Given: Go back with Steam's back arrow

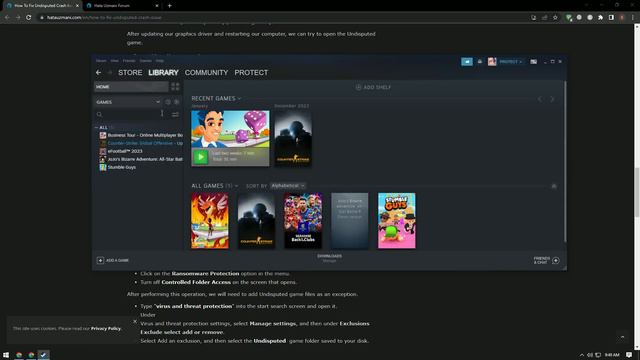Looking at the screenshot, I should coord(98,73).
